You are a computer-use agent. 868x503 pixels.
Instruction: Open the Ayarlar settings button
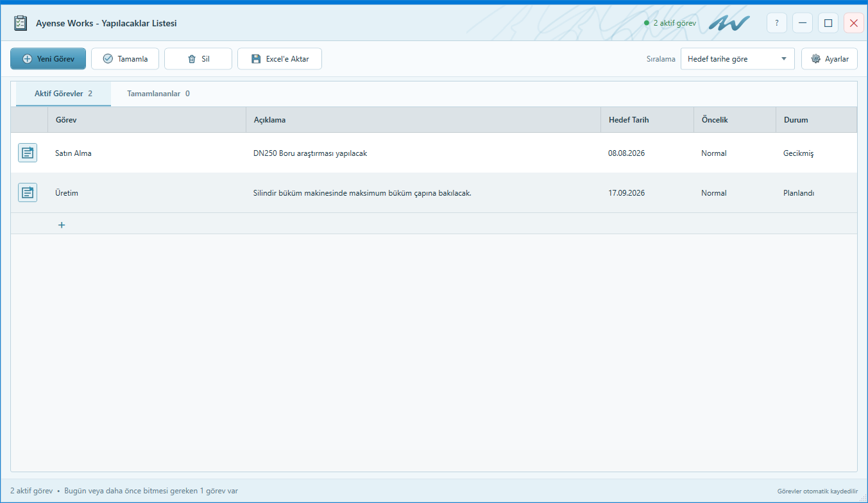point(830,58)
